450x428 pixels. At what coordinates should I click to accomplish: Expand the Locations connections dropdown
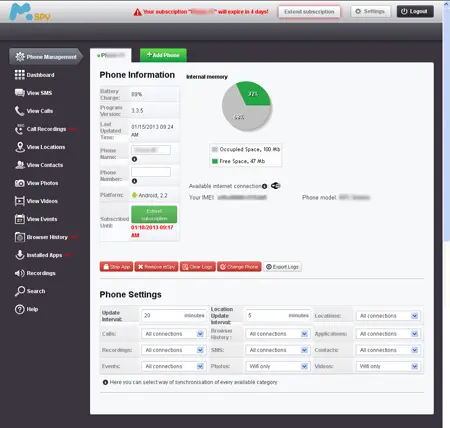point(388,316)
